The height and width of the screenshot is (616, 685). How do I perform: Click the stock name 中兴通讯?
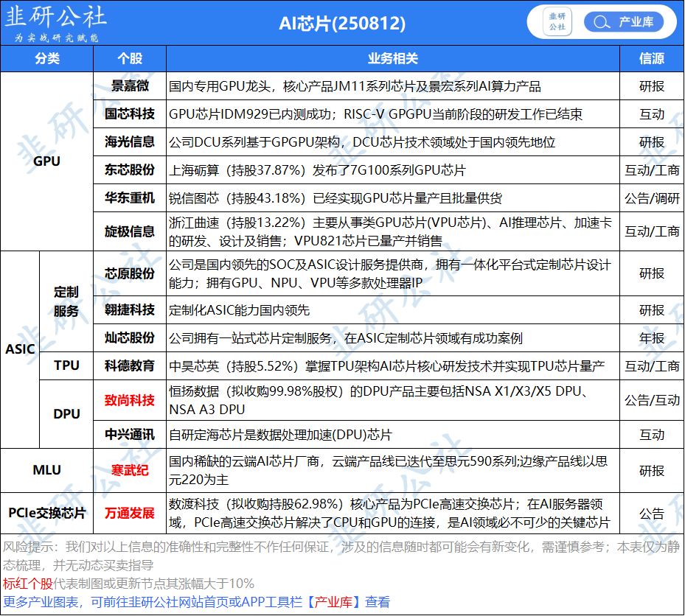pos(130,435)
